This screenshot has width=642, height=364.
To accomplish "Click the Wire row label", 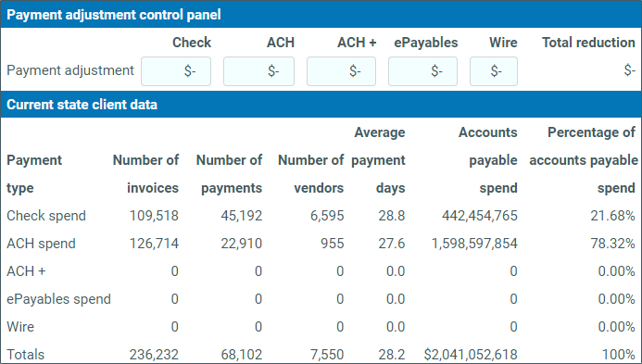I will [x=20, y=327].
